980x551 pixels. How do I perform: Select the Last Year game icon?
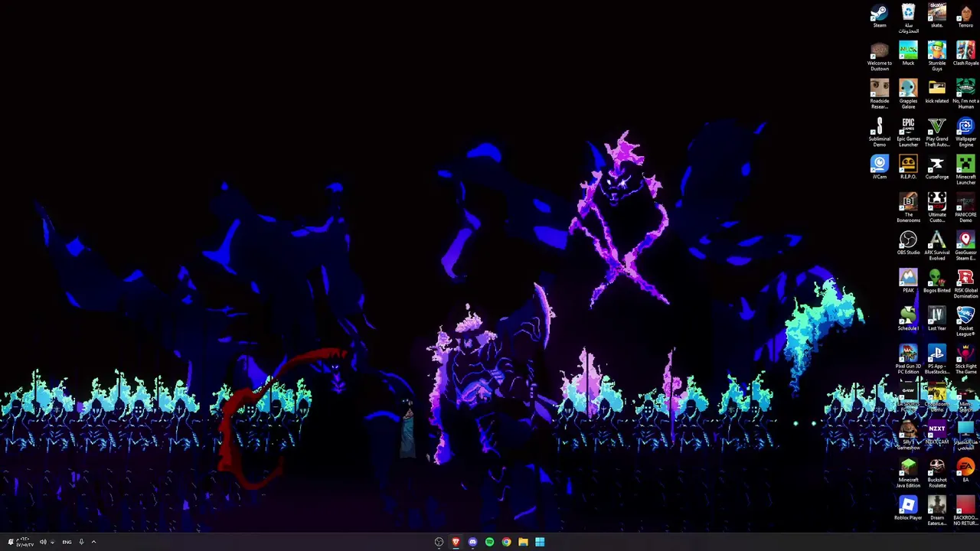pyautogui.click(x=936, y=319)
